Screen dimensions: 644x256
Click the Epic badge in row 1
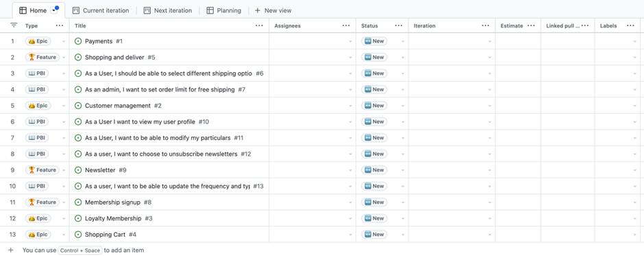pyautogui.click(x=38, y=41)
